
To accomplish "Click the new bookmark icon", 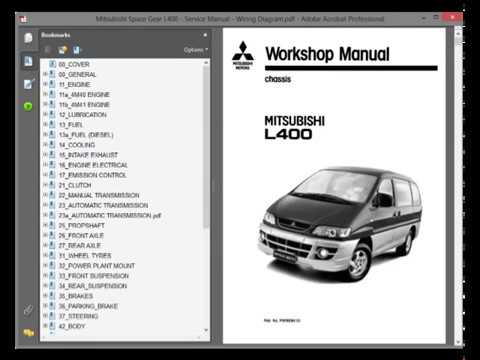I will [62, 50].
